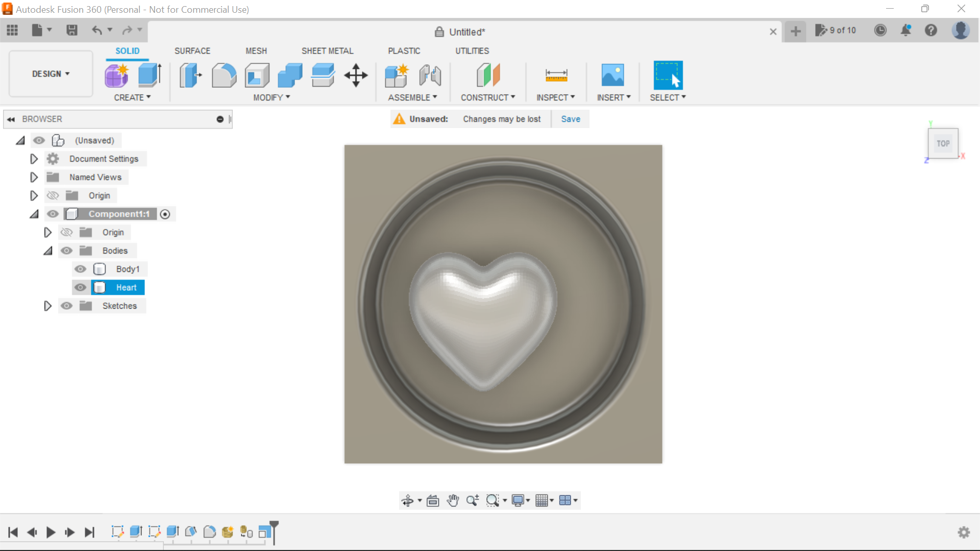Show the Origin folder
Viewport: 980px width, 551px height.
click(53, 195)
